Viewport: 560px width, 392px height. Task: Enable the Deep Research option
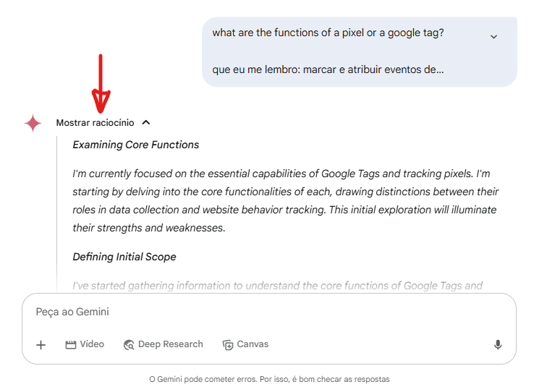[x=170, y=344]
